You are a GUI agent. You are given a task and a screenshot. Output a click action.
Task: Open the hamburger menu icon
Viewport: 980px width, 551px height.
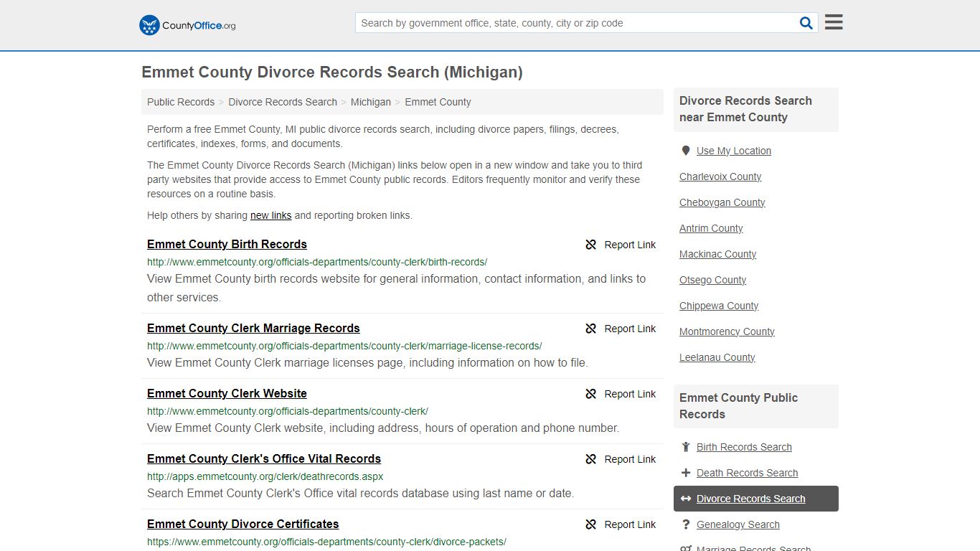[834, 22]
